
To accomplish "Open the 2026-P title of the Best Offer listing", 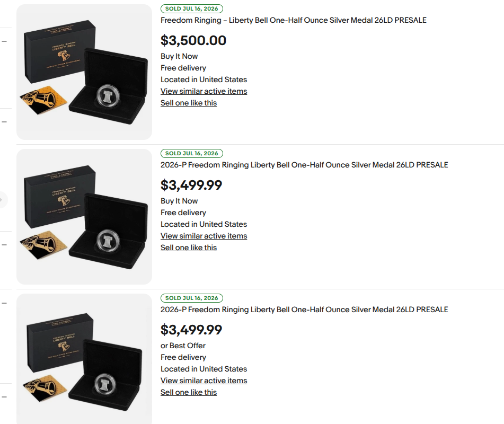I will coord(304,310).
